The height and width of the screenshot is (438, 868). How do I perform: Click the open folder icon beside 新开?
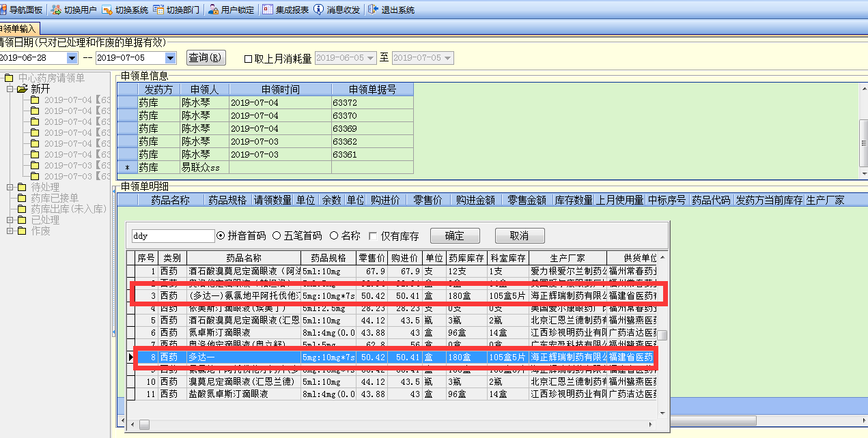click(x=23, y=89)
